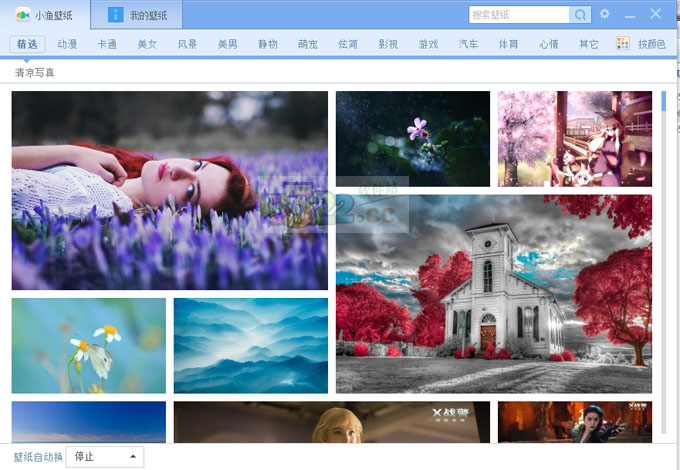The height and width of the screenshot is (470, 680).
Task: Select the 美男 category
Action: [228, 44]
